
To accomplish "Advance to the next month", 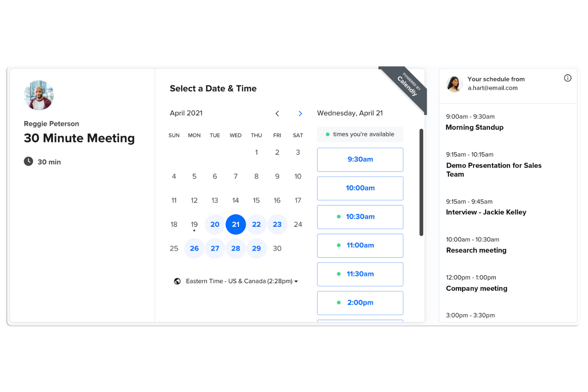I will click(x=300, y=113).
